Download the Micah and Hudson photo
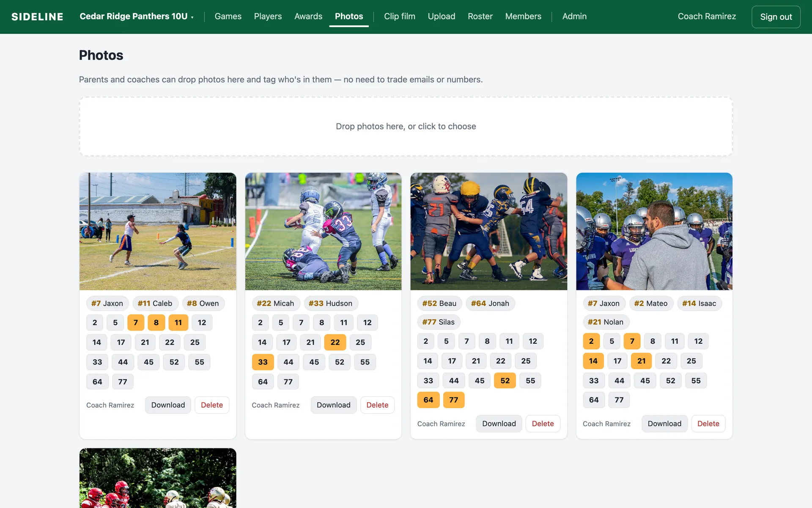This screenshot has width=812, height=508. (334, 405)
